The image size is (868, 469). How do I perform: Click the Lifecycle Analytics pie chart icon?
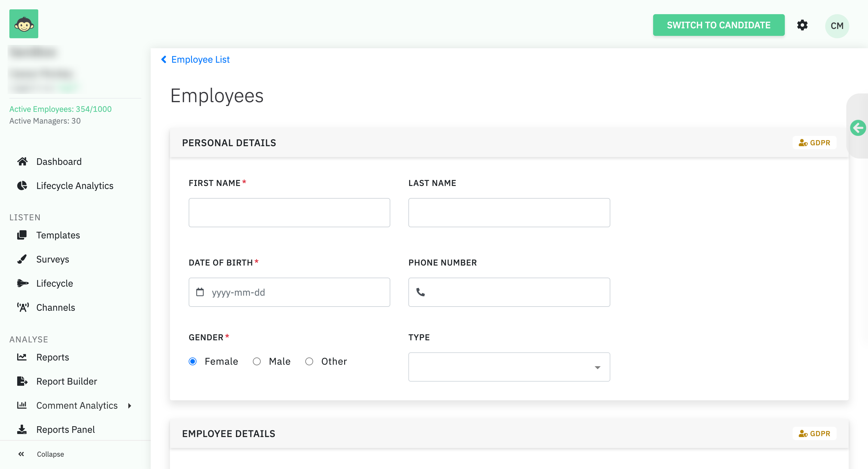22,186
